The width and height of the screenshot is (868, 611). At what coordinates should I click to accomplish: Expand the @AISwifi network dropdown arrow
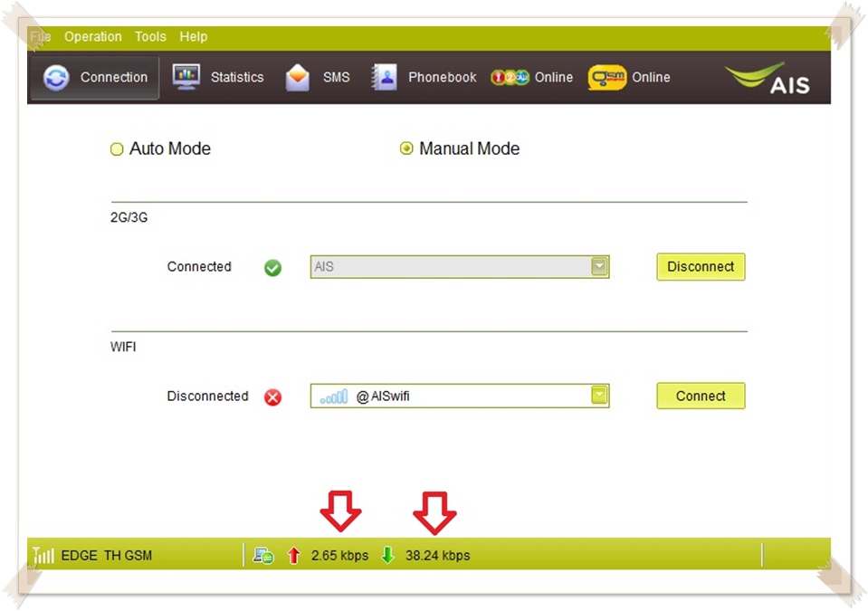(599, 396)
